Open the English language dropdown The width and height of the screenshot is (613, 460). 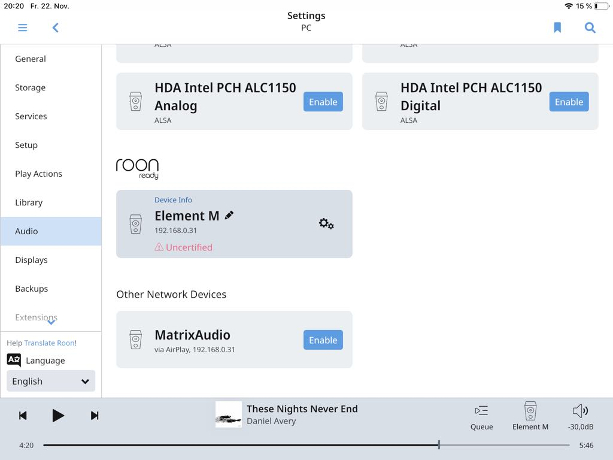click(51, 381)
